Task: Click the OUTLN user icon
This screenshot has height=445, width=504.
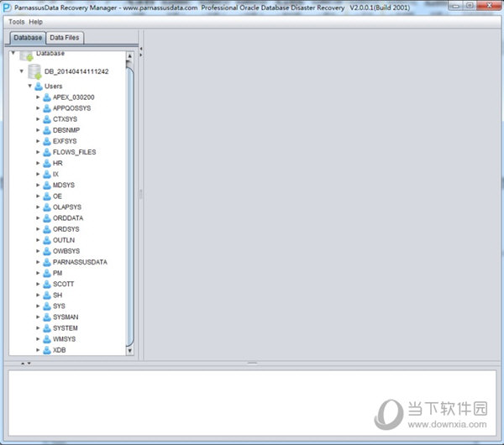Action: coord(47,240)
